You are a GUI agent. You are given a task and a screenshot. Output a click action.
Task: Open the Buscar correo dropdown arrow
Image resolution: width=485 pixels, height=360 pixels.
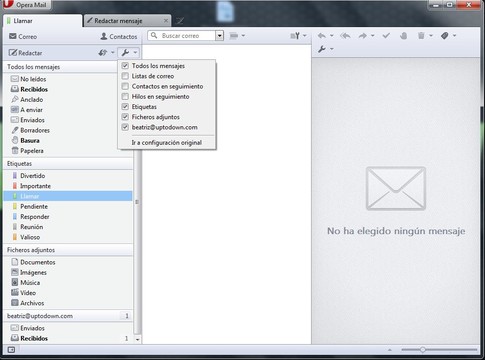click(x=219, y=36)
